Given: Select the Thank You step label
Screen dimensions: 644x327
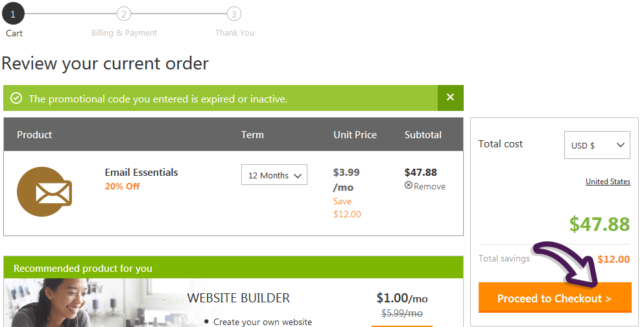Looking at the screenshot, I should pyautogui.click(x=235, y=33).
